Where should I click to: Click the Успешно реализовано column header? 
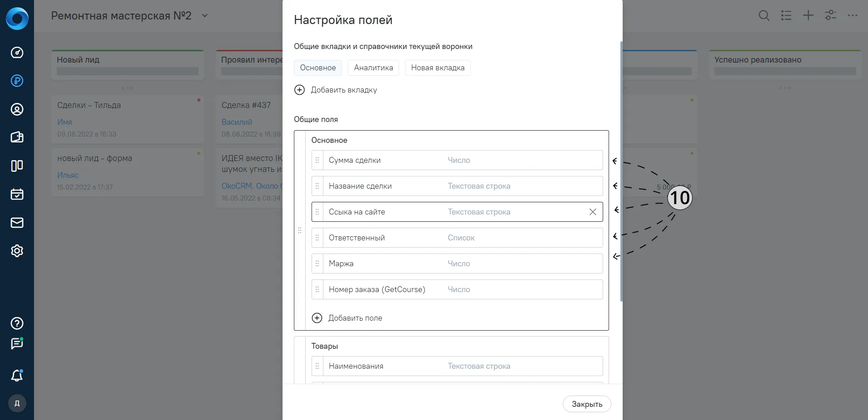(x=785, y=65)
